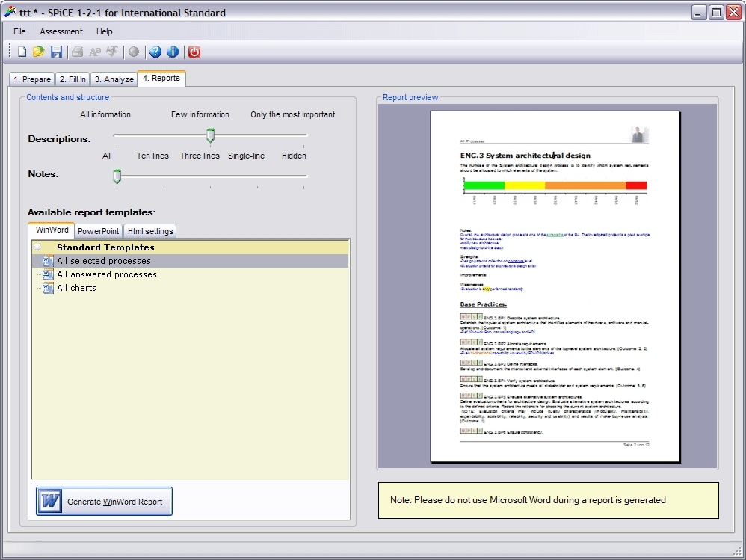Viewport: 746px width, 560px height.
Task: Select the All answered processes template
Action: tap(106, 274)
